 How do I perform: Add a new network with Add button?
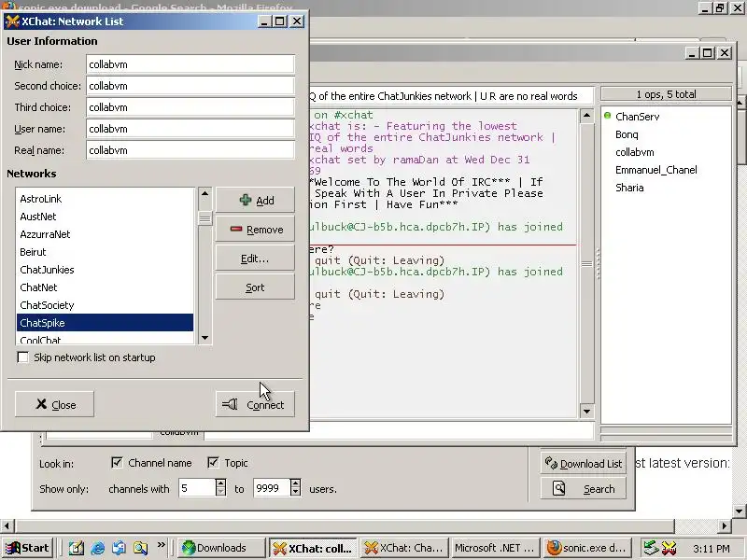pyautogui.click(x=255, y=200)
